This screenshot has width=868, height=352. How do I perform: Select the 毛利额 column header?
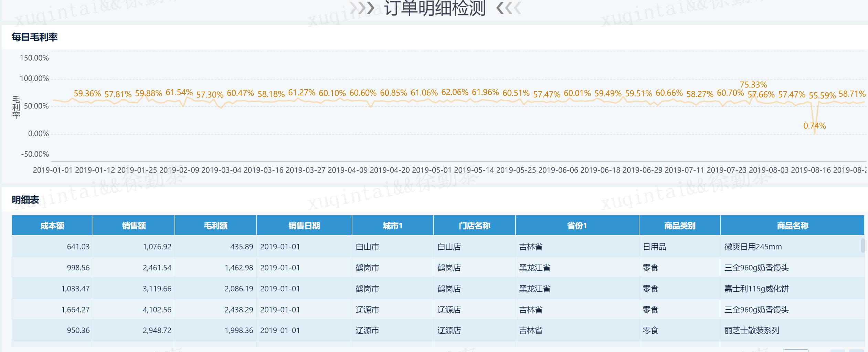[x=216, y=226]
